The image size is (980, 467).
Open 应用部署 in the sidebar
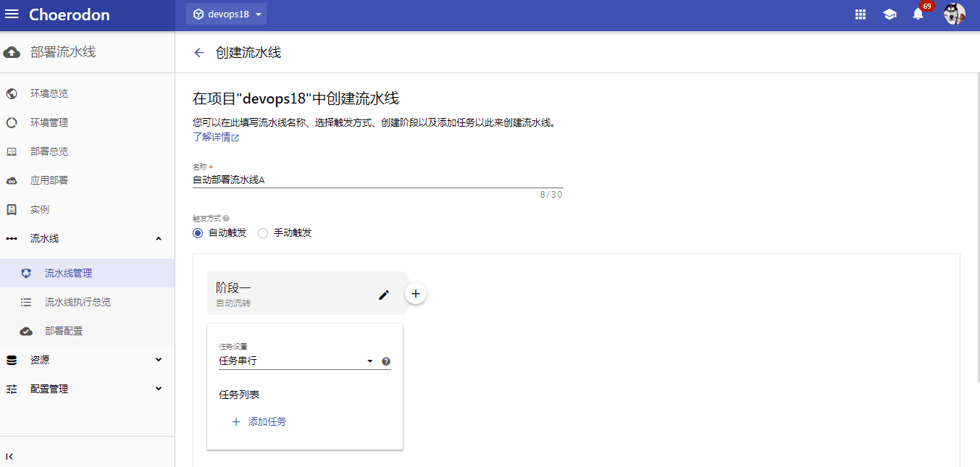[x=87, y=180]
